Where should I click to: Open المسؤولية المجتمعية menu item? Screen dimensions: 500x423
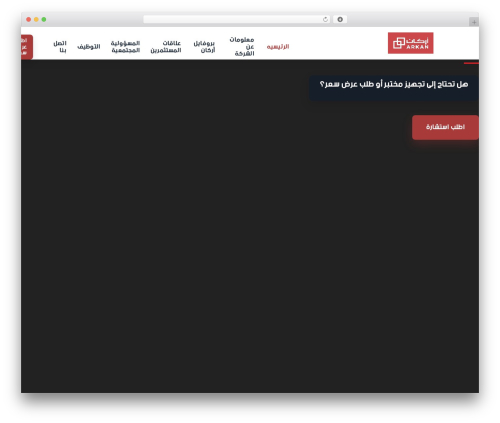(125, 47)
